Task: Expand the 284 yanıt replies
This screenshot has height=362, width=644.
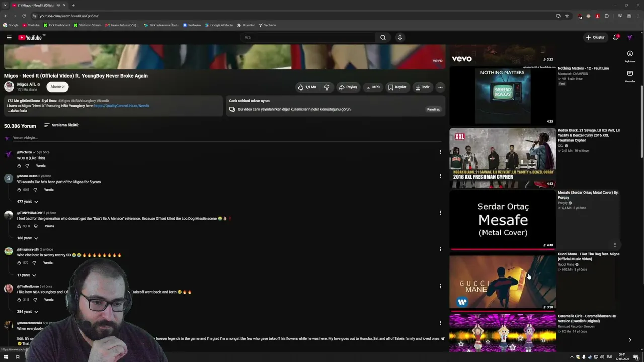Action: tap(28, 312)
